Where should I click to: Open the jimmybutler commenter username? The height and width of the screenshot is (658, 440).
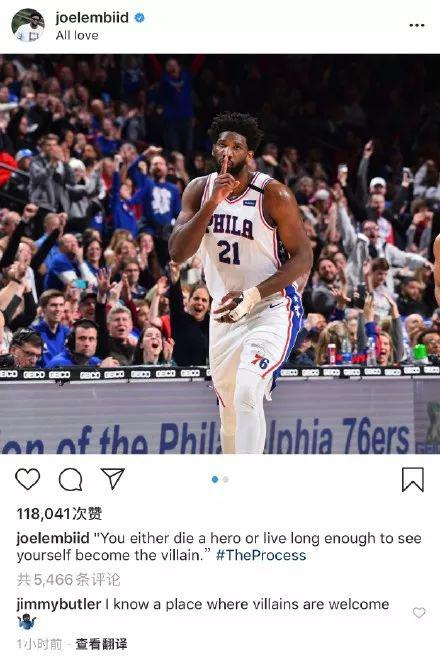[x=59, y=604]
